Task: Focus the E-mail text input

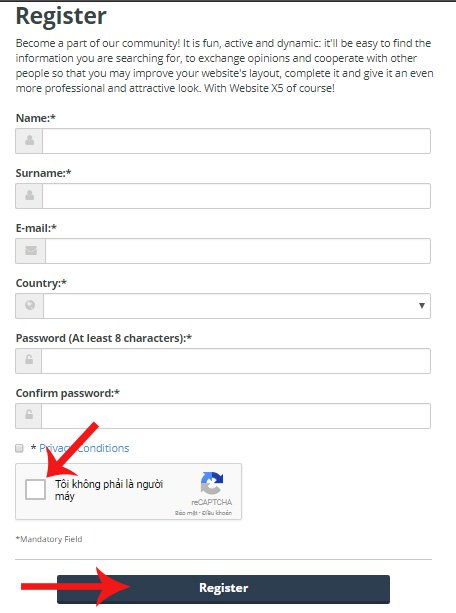Action: point(238,251)
